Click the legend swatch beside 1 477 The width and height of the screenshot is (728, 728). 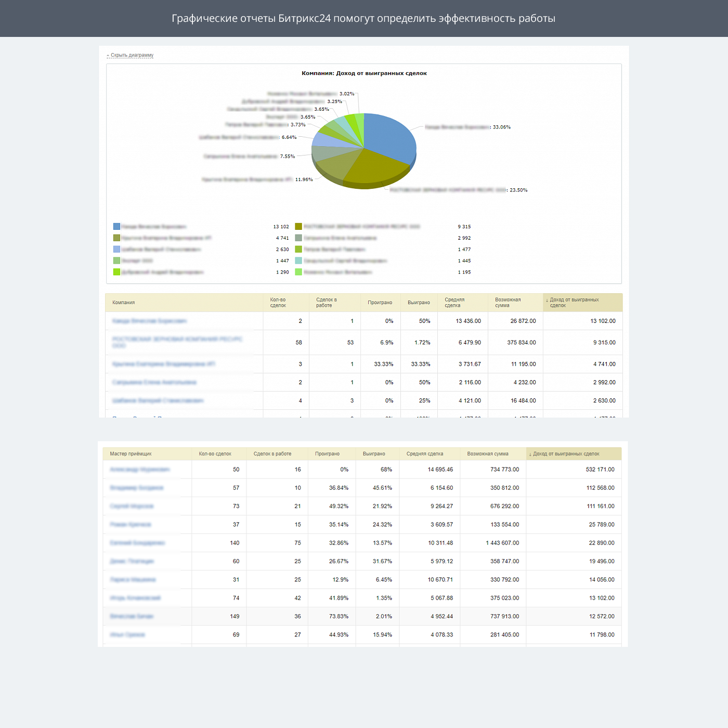point(298,249)
